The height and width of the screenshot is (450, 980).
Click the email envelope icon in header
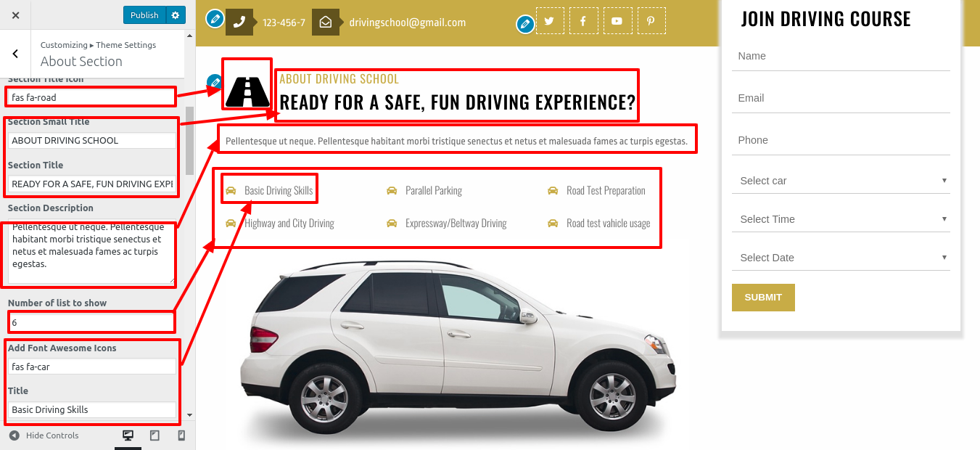pyautogui.click(x=326, y=22)
